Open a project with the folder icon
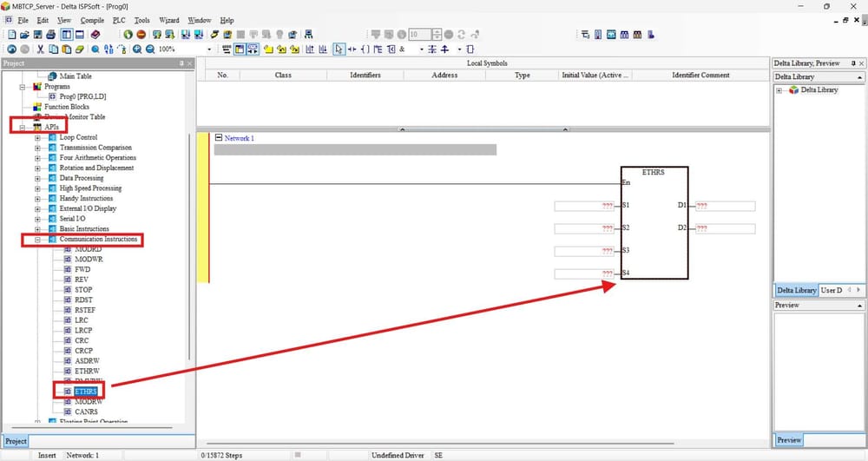The width and height of the screenshot is (868, 461). [x=25, y=35]
